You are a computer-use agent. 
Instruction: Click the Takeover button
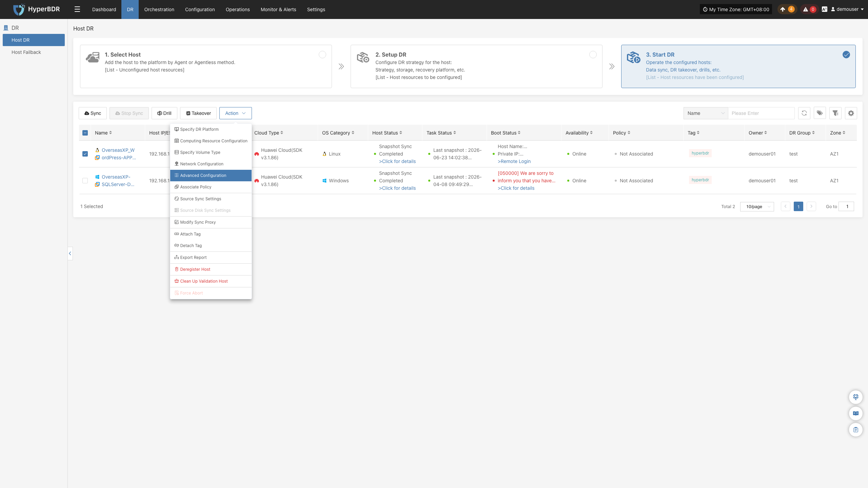click(198, 113)
